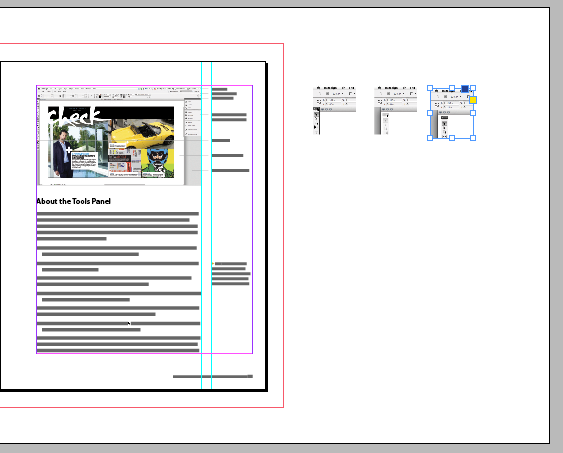Screen dimensions: 563x453
Task: Click the top-center handle of selected frame
Action: tap(452, 88)
